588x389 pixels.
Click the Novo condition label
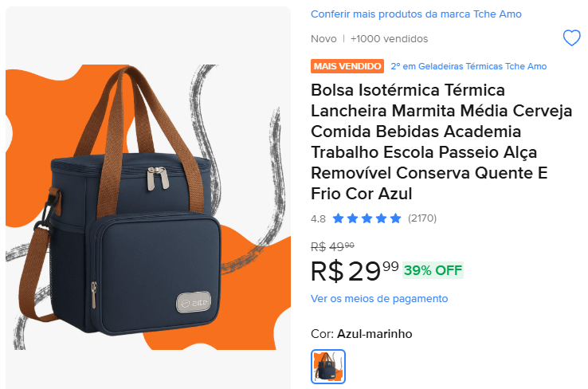(x=323, y=38)
